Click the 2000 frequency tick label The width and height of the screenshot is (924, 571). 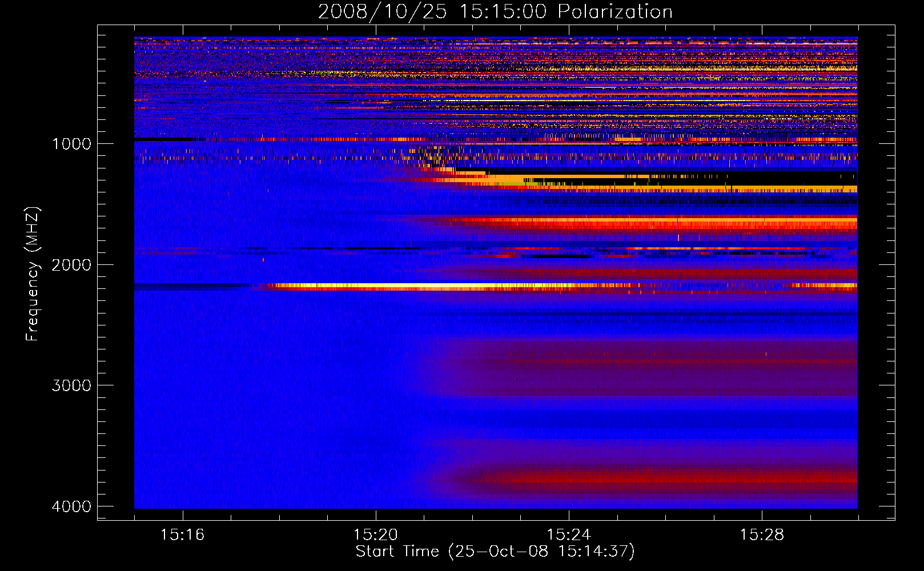click(71, 264)
